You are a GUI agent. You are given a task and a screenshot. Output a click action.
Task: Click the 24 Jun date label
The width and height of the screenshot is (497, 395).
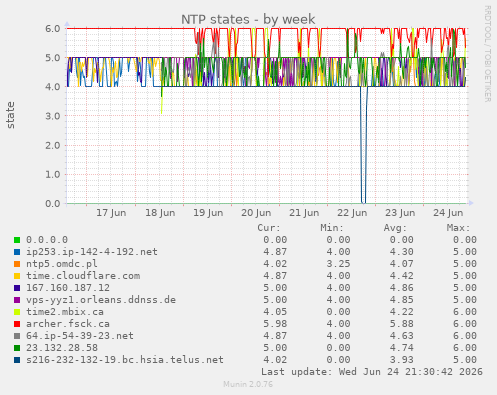pos(448,213)
